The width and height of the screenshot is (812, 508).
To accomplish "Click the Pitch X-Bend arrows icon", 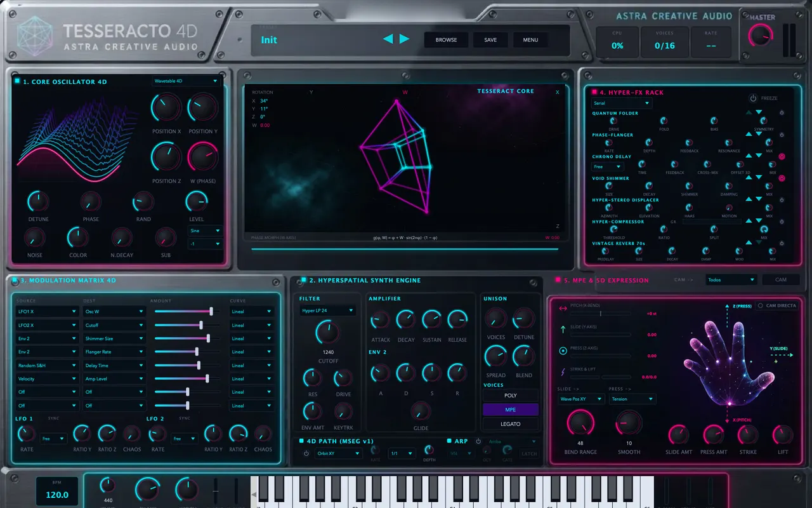I will [562, 308].
